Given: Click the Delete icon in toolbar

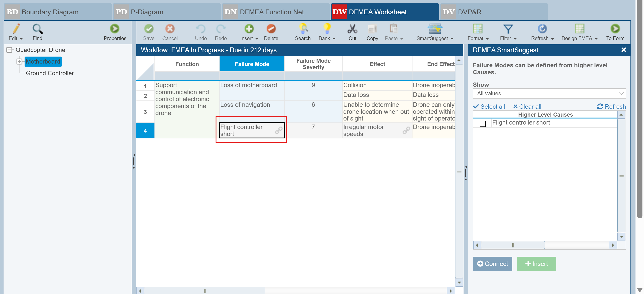Looking at the screenshot, I should pyautogui.click(x=271, y=29).
